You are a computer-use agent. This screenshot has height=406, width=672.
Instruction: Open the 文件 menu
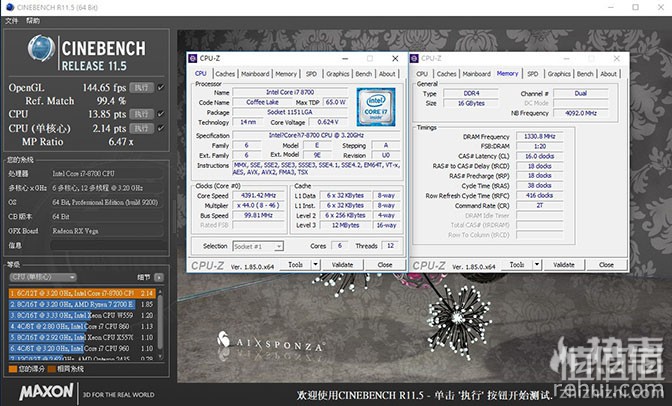[x=12, y=20]
